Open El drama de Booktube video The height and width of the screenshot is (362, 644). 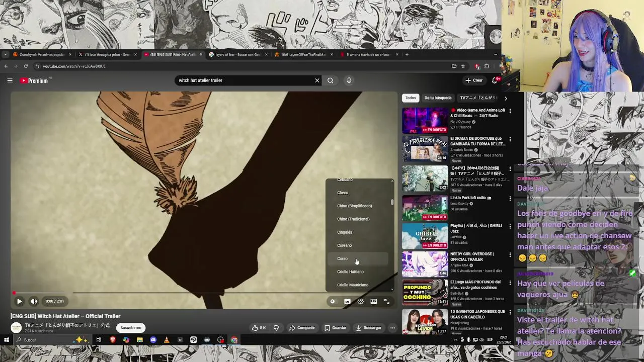[x=425, y=149]
